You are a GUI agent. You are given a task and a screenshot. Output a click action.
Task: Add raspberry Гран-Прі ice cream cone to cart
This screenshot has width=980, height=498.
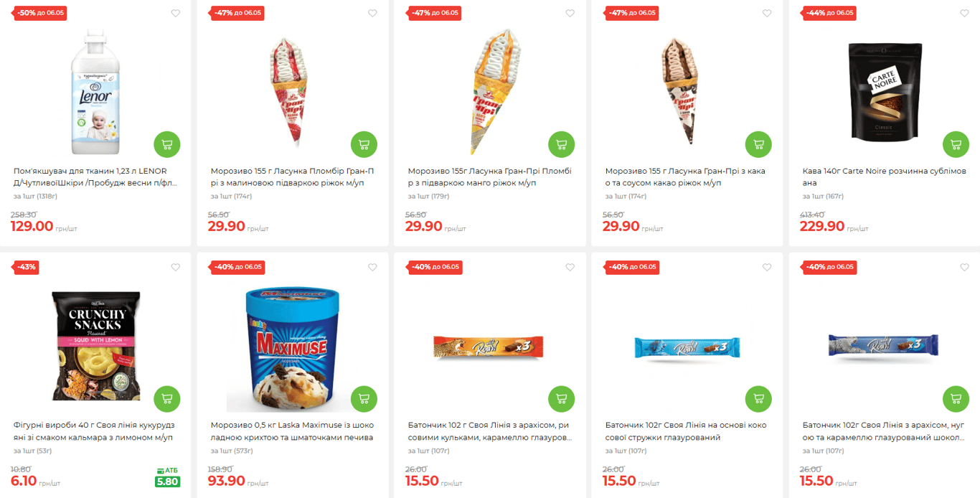tap(364, 144)
